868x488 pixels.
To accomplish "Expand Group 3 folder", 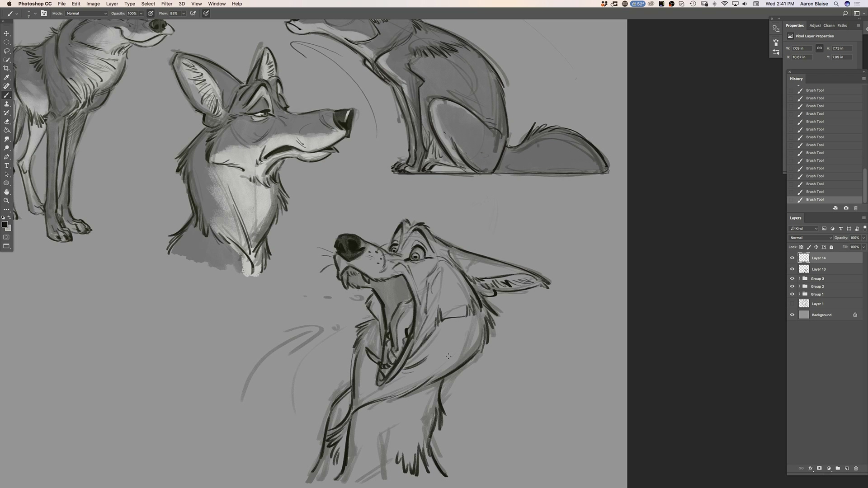I will click(x=799, y=279).
